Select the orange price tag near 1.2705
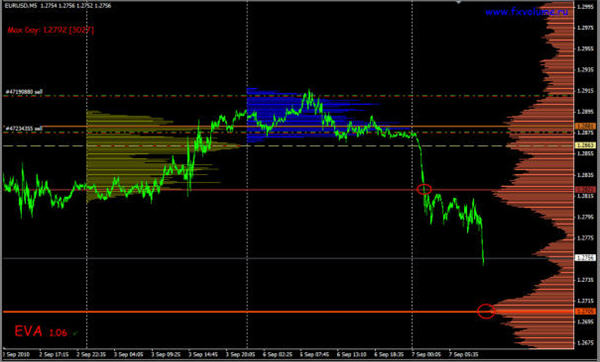 coord(585,311)
